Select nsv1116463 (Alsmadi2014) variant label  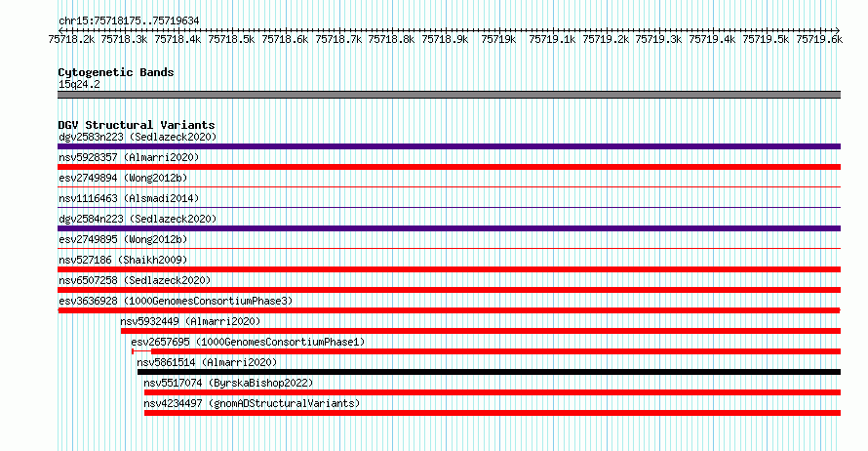coord(129,198)
